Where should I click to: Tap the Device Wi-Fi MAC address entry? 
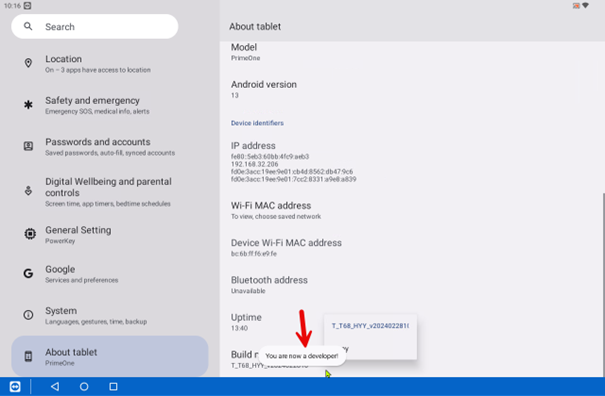pos(411,247)
